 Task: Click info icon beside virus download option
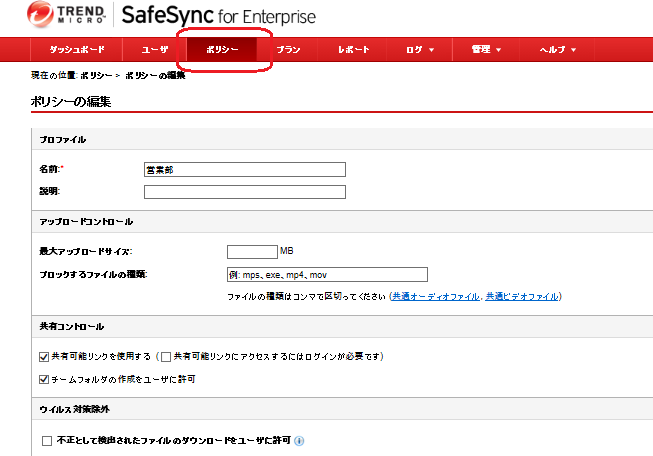(300, 440)
